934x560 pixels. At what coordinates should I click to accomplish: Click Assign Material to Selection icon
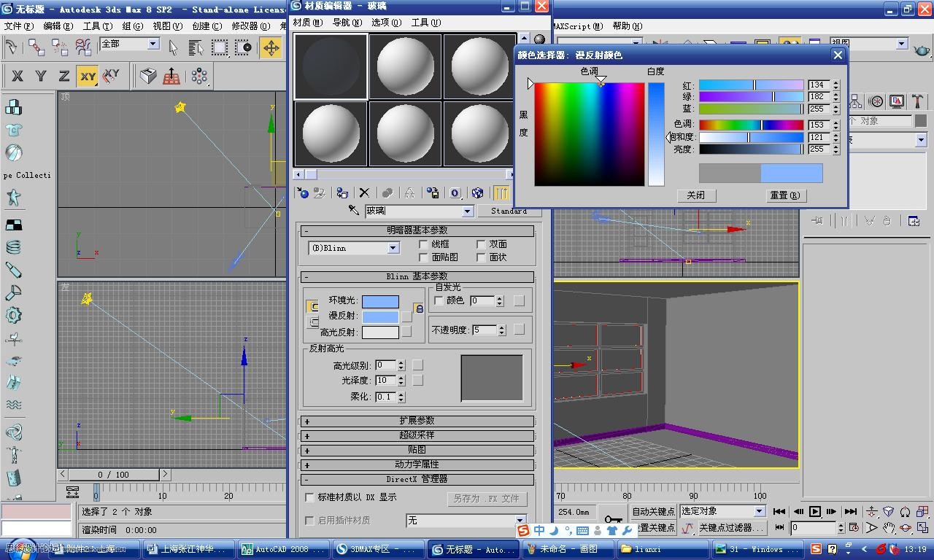(x=341, y=192)
